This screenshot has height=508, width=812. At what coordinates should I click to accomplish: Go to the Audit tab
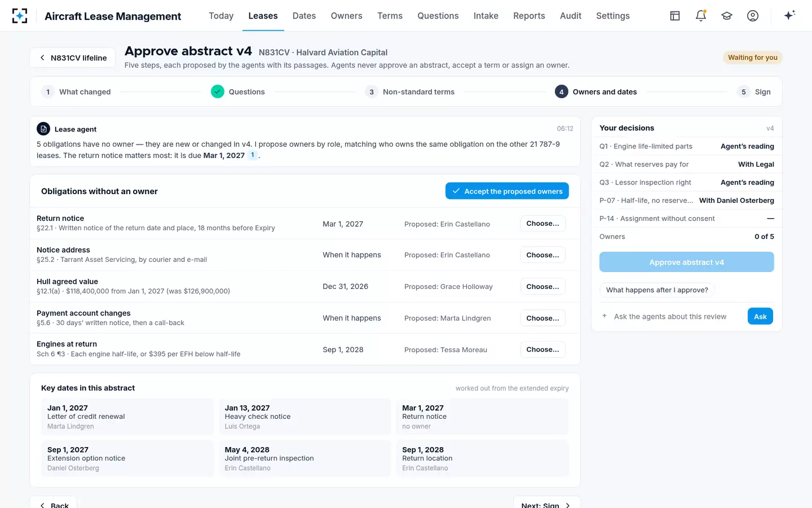point(571,16)
